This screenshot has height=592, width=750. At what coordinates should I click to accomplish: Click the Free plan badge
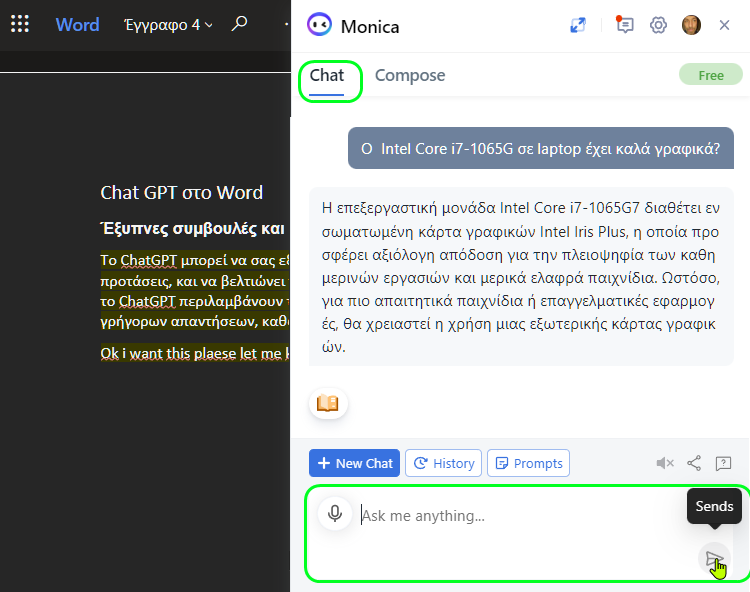click(711, 75)
